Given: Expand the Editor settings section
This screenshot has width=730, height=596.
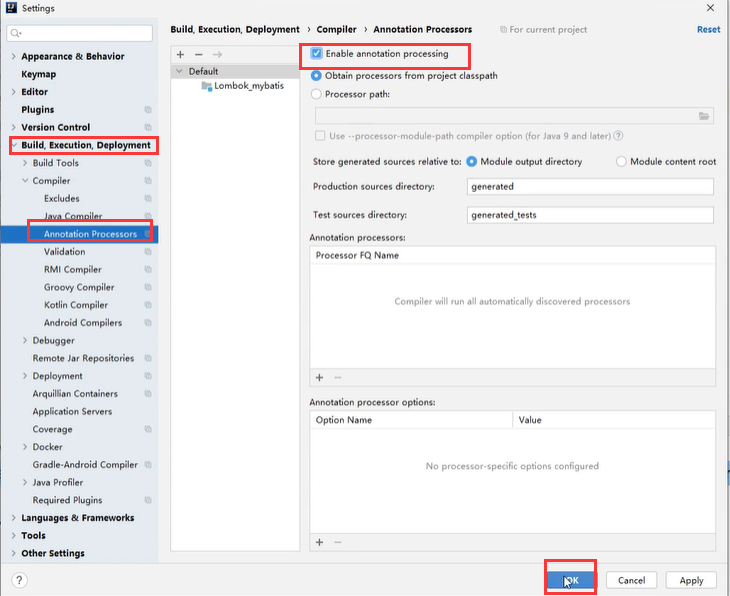Looking at the screenshot, I should coord(14,92).
